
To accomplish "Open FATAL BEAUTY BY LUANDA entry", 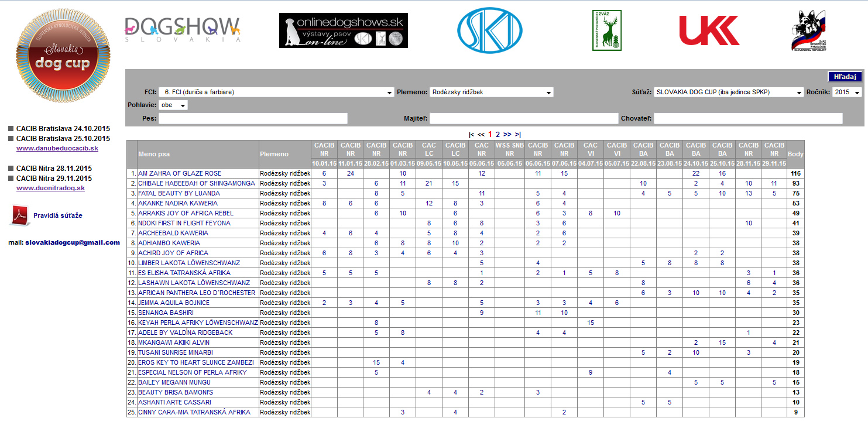I will [179, 193].
